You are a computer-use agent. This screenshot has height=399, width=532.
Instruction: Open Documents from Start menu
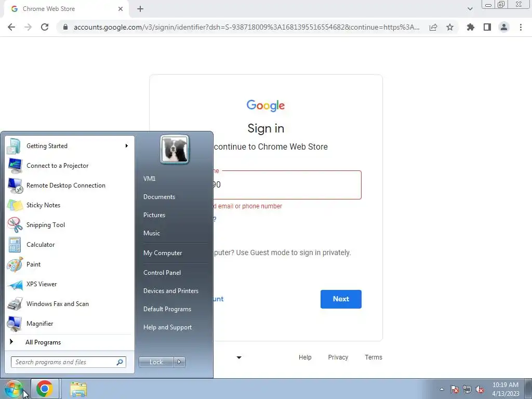point(159,197)
